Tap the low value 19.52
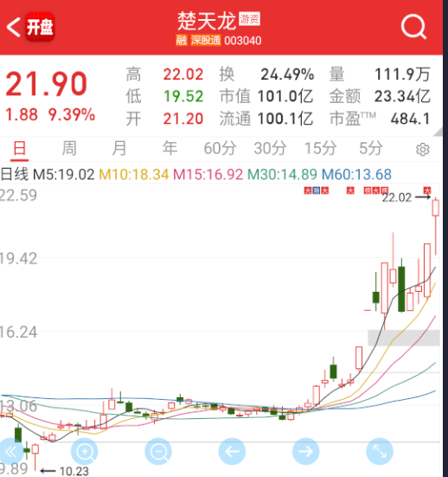The height and width of the screenshot is (477, 448). click(183, 96)
